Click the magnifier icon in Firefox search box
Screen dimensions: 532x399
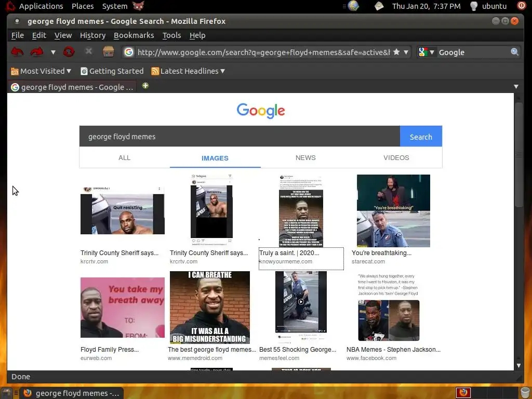[514, 52]
